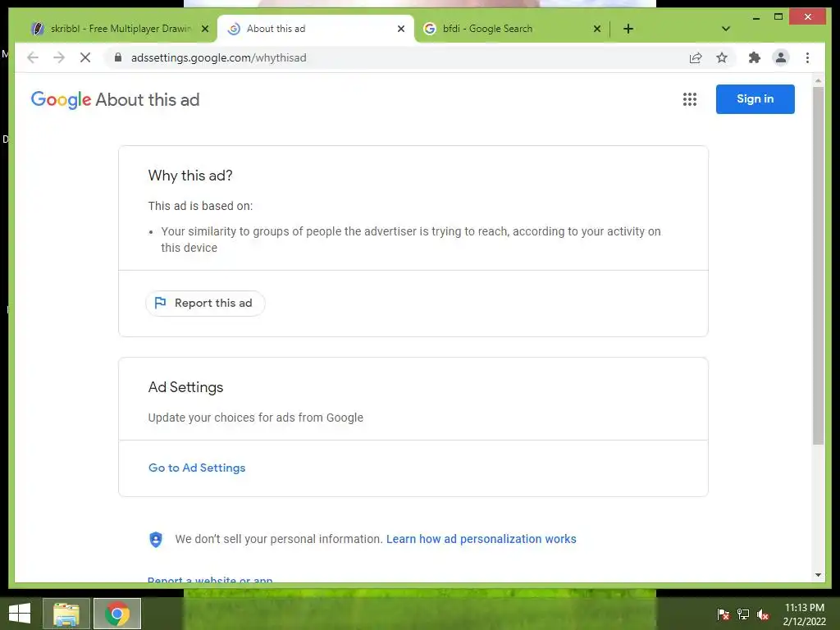Click Report a website or app link
The height and width of the screenshot is (630, 840).
[x=210, y=579]
